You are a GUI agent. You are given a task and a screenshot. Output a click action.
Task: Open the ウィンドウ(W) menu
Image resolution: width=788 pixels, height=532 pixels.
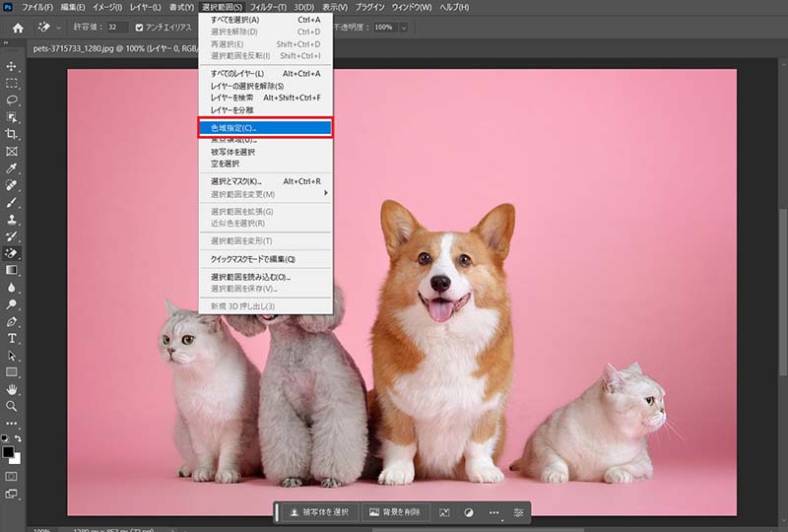click(412, 7)
